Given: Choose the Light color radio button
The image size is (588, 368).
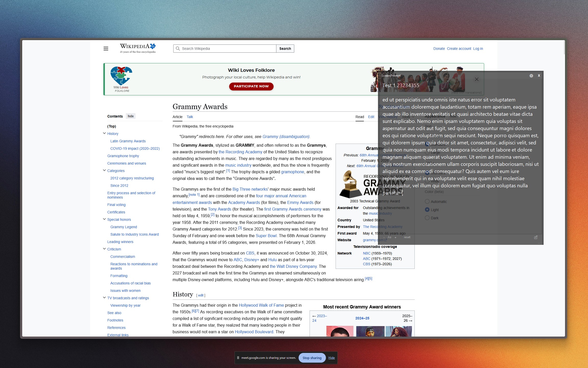Looking at the screenshot, I should coord(427,210).
